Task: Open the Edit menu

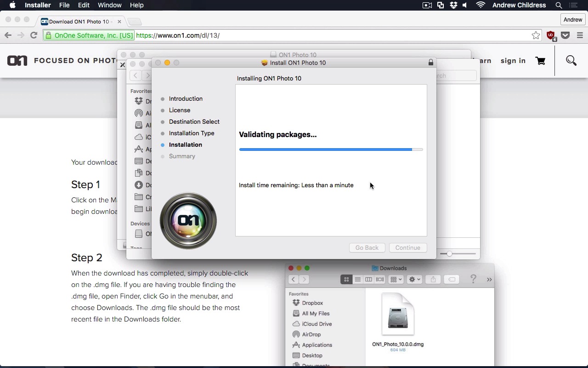Action: (84, 5)
